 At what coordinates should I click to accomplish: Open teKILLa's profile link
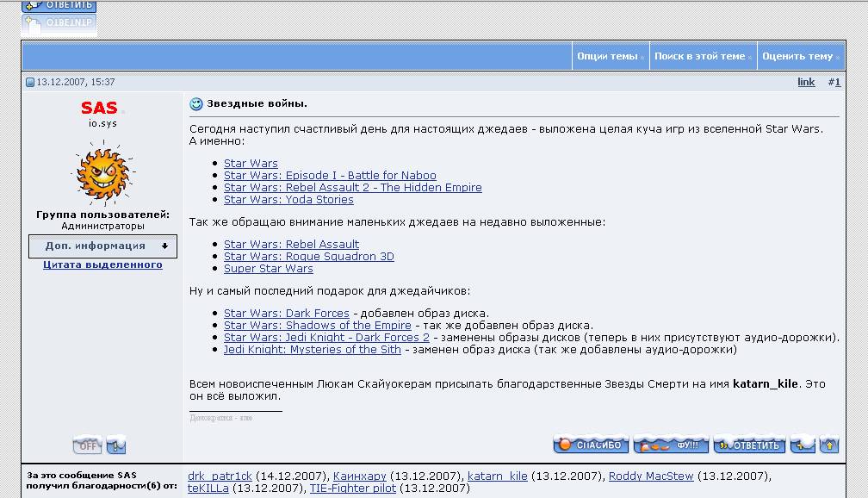tap(208, 489)
